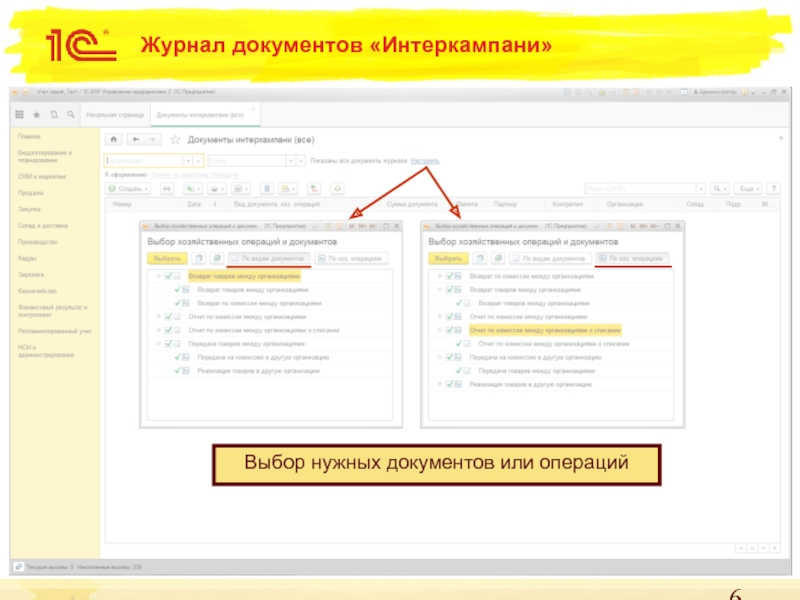This screenshot has height=600, width=800.
Task: Open the Казначейство section in the sidebar
Action: [x=37, y=291]
